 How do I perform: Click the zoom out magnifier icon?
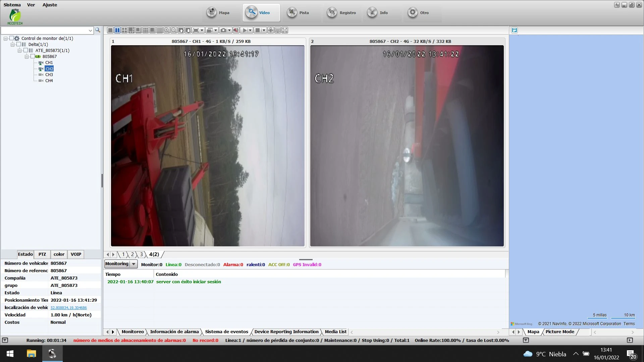[x=174, y=30]
